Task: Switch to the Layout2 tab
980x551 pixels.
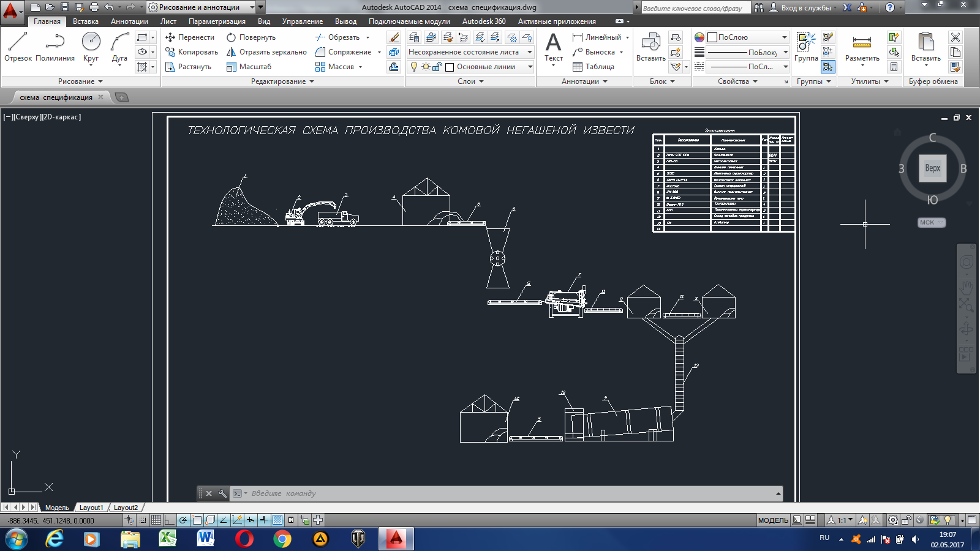Action: (126, 508)
